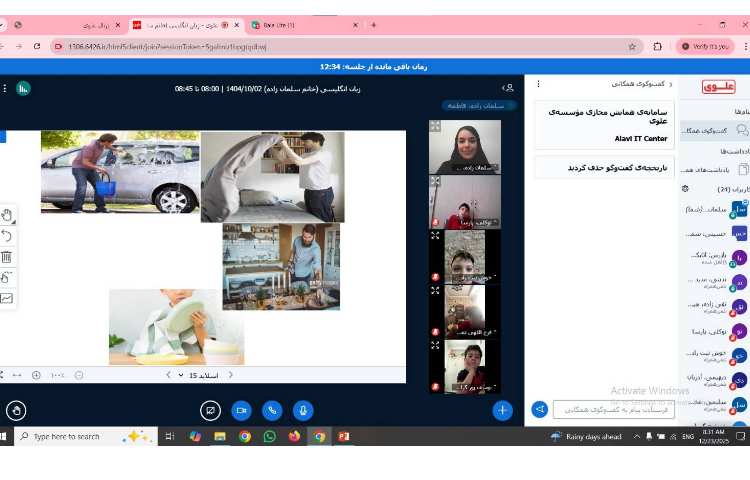Focus the public chat message input
This screenshot has width=750, height=480.
(614, 410)
